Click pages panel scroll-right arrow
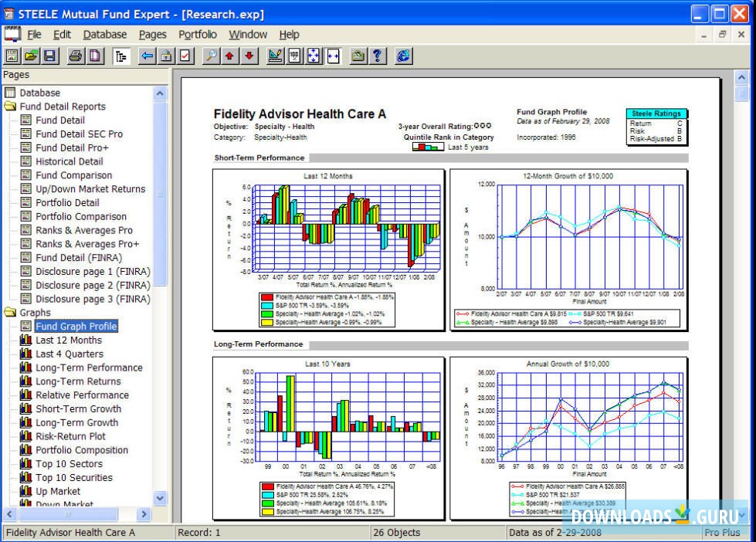The height and width of the screenshot is (542, 756). (x=144, y=514)
